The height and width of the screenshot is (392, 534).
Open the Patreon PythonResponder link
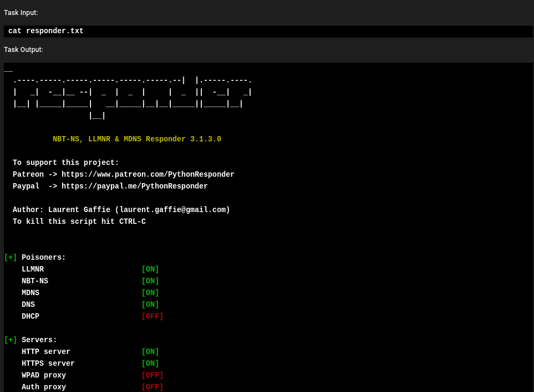click(x=148, y=175)
